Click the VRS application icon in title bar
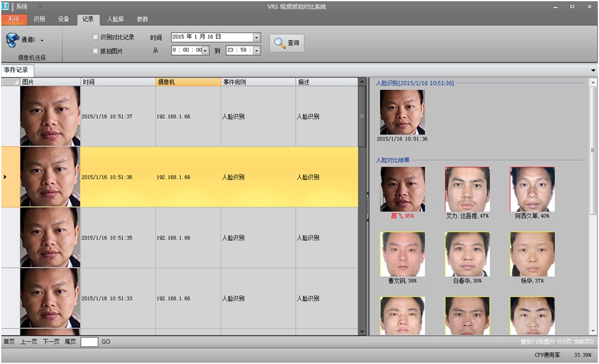Screen dimensions: 599x364 click(5, 7)
